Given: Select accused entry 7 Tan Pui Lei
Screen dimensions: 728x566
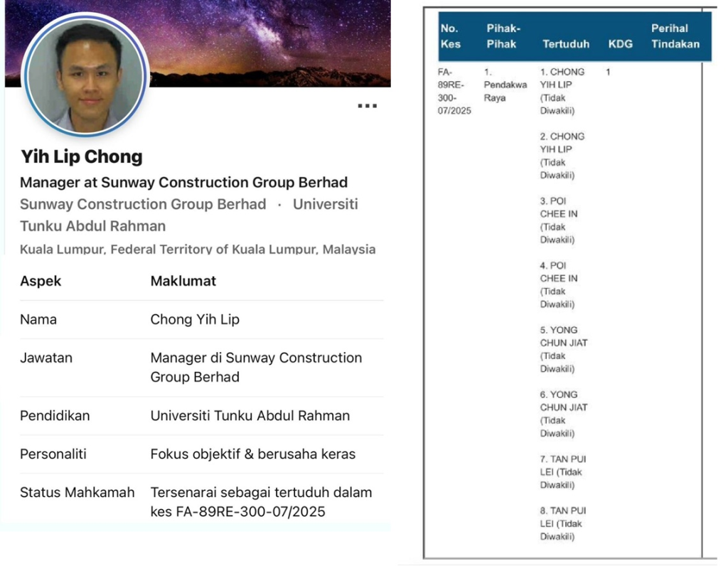Looking at the screenshot, I should (563, 471).
